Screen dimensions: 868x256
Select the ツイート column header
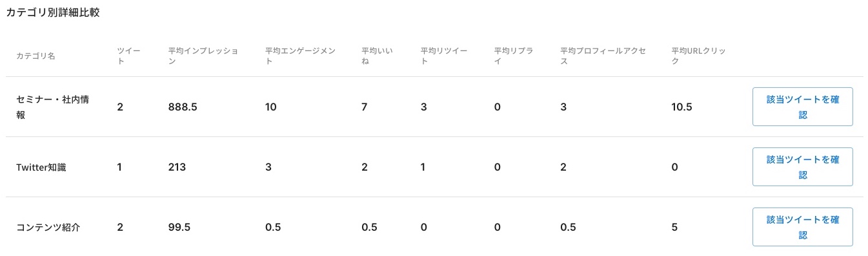pos(129,56)
